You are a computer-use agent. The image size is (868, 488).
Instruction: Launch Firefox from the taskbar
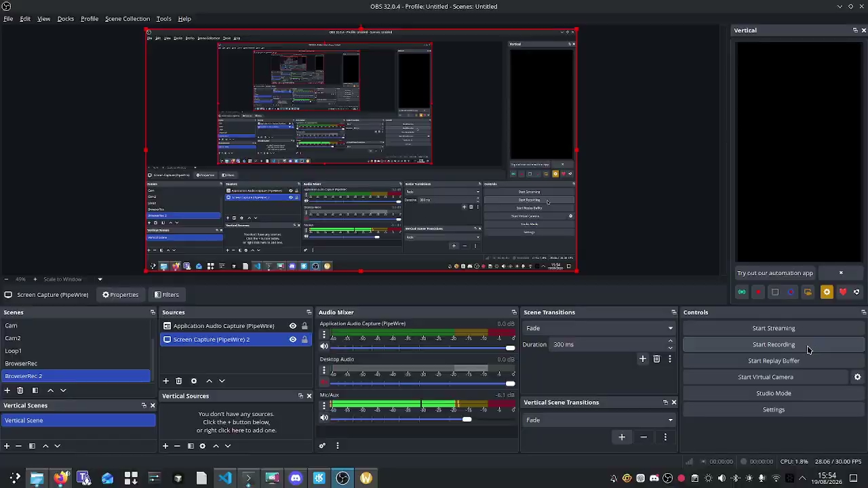[61, 479]
